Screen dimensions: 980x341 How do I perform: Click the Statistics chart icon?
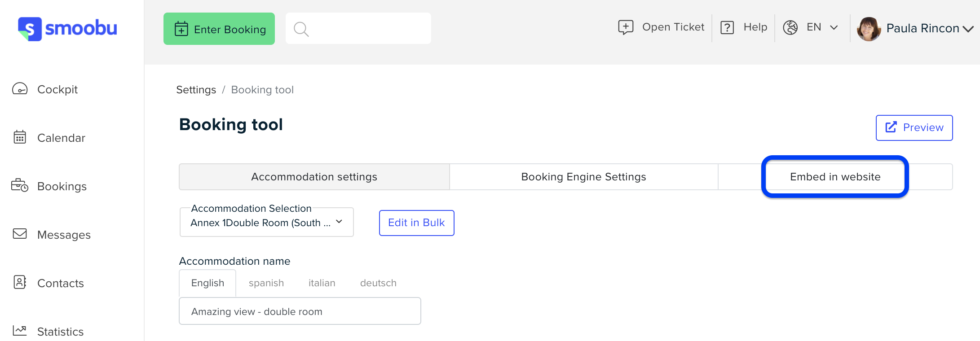click(20, 331)
